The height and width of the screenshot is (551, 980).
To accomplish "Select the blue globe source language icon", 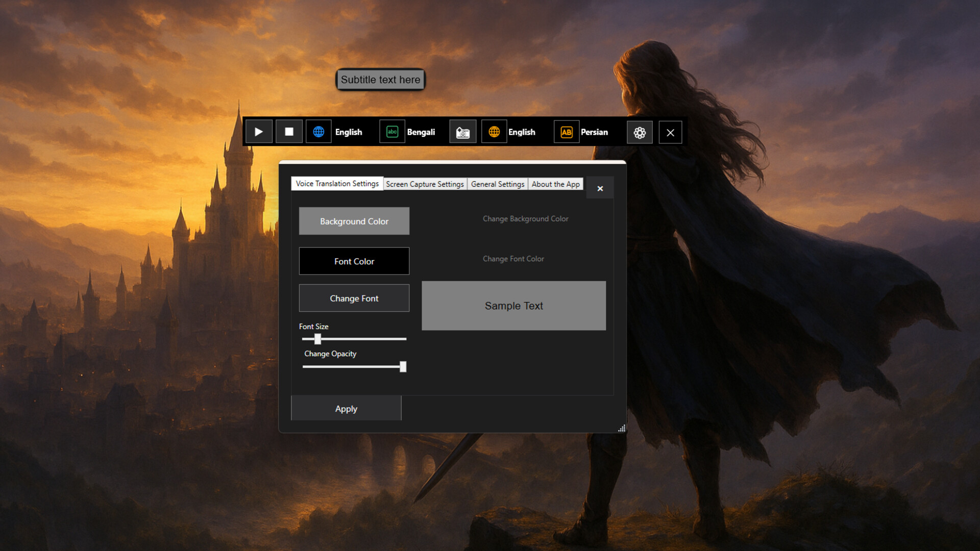I will click(x=318, y=131).
